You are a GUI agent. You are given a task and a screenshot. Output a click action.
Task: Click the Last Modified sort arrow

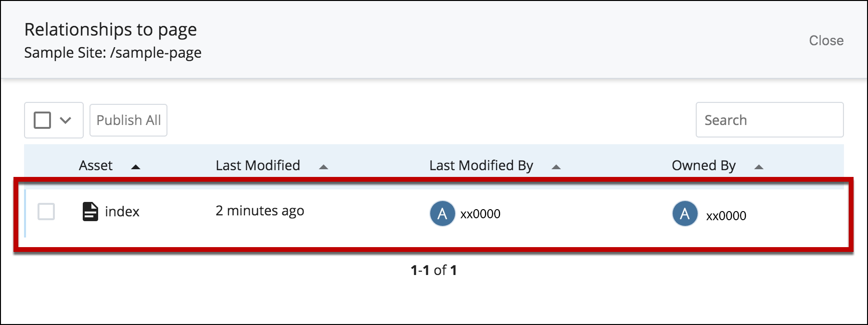(x=323, y=167)
